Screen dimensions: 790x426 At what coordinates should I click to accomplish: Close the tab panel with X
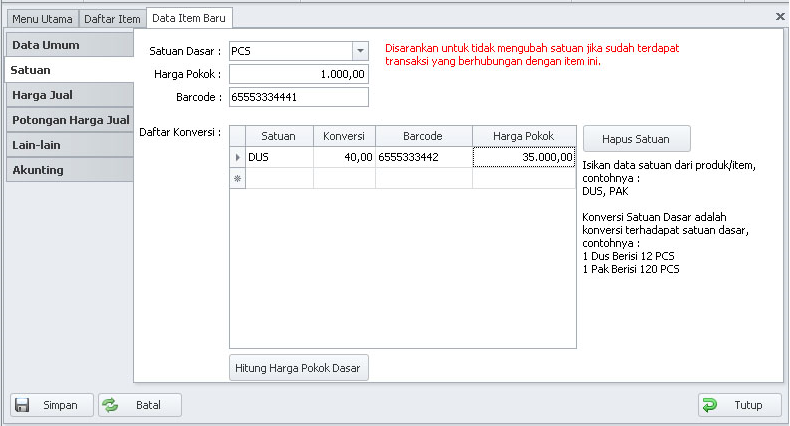pos(780,17)
